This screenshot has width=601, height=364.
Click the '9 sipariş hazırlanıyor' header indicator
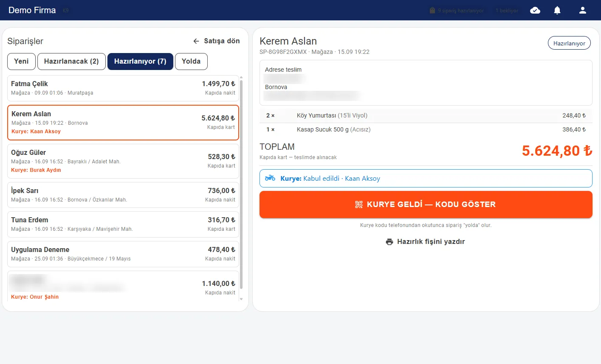[x=457, y=11]
